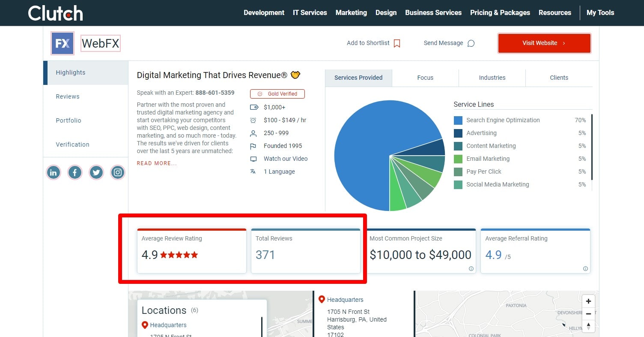
Task: Select Highlights in the sidebar
Action: click(86, 73)
